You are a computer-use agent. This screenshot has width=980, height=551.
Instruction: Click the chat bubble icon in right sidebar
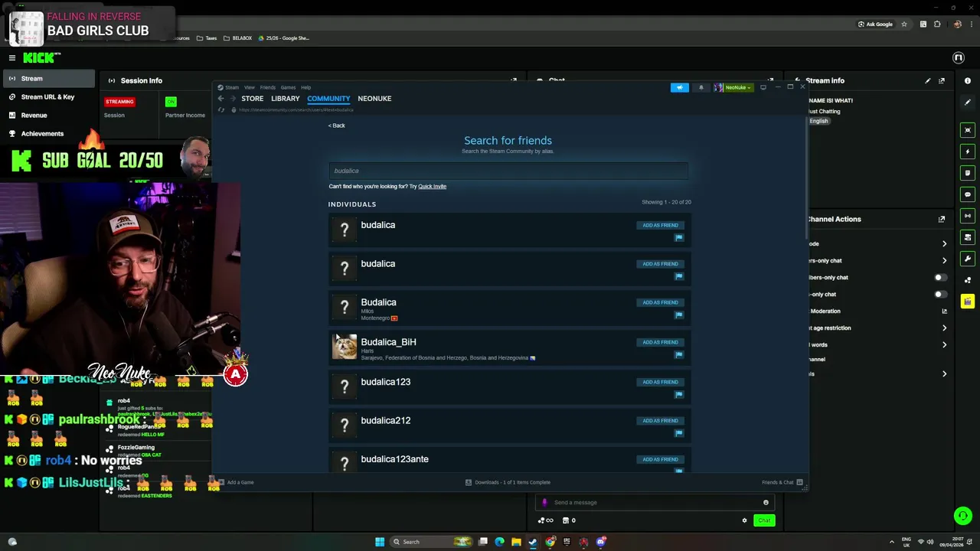point(968,194)
